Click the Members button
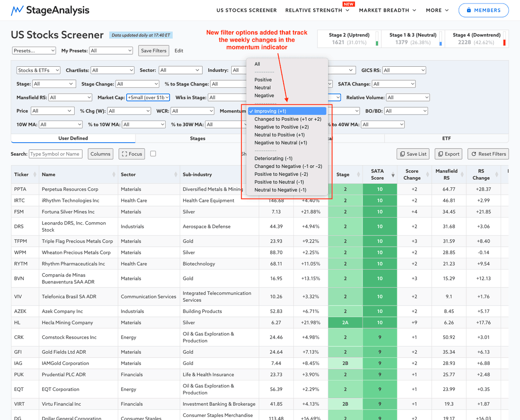The height and width of the screenshot is (420, 520). [x=484, y=10]
